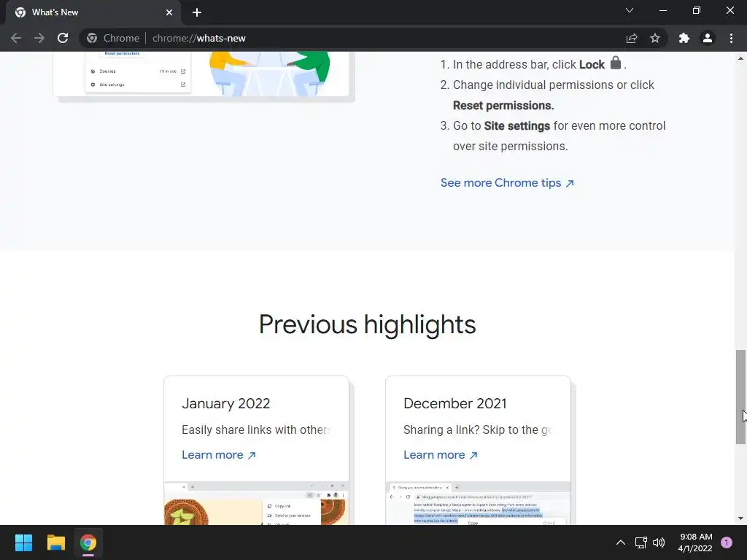Go back to the previous page
Screen dimensions: 747x560
16,38
